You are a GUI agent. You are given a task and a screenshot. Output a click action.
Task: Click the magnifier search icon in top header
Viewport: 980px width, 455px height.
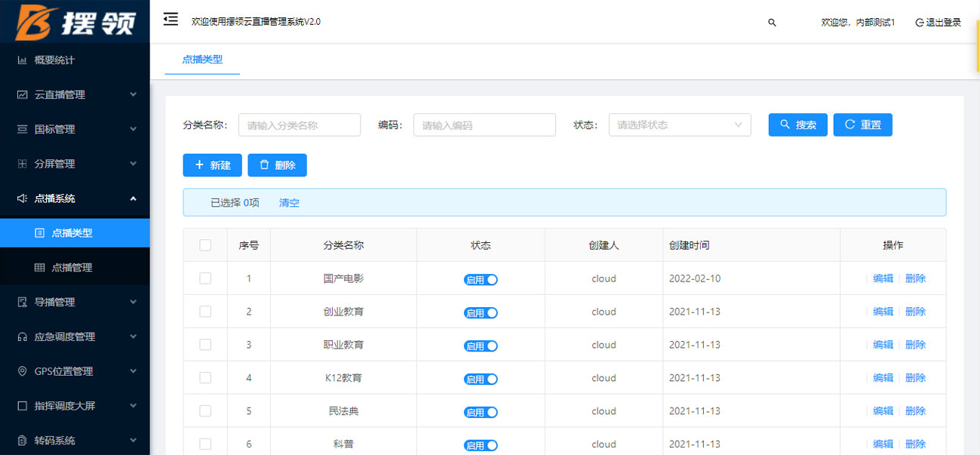(x=772, y=23)
